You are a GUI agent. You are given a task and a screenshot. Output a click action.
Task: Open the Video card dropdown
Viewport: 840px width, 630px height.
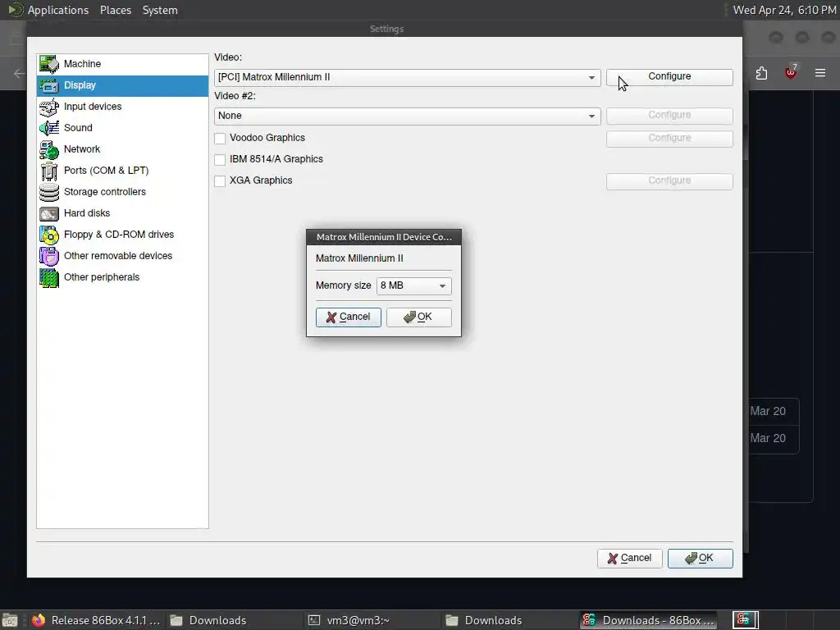click(407, 77)
